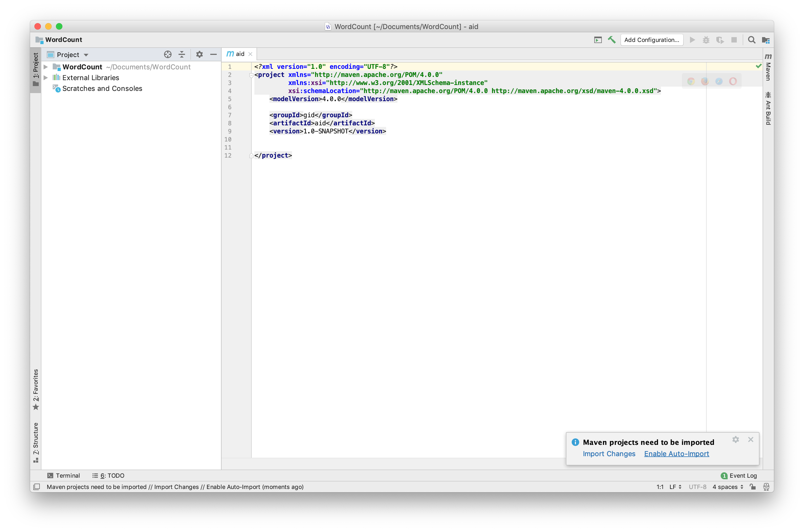Click the Event Log status bar item
The width and height of the screenshot is (804, 532).
738,476
